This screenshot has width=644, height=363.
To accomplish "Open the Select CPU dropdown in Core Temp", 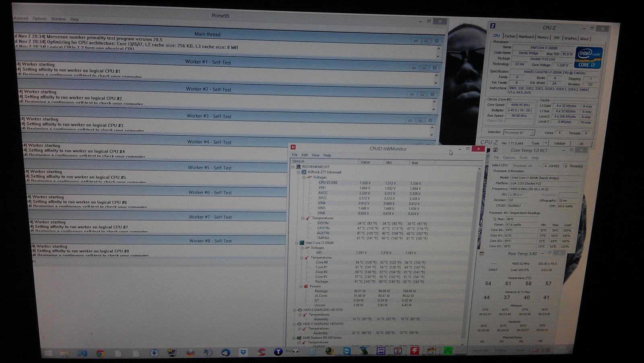I will point(526,165).
